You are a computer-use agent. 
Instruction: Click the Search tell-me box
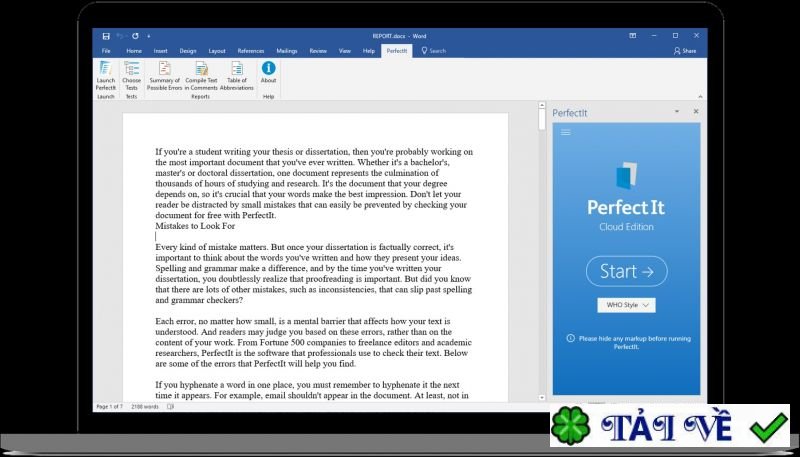point(434,51)
